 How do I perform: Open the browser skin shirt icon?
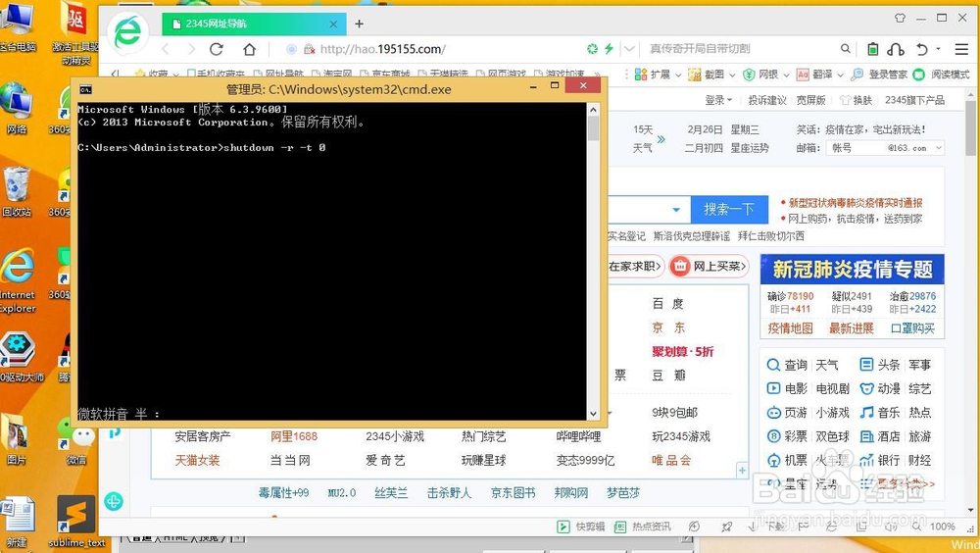pyautogui.click(x=900, y=18)
